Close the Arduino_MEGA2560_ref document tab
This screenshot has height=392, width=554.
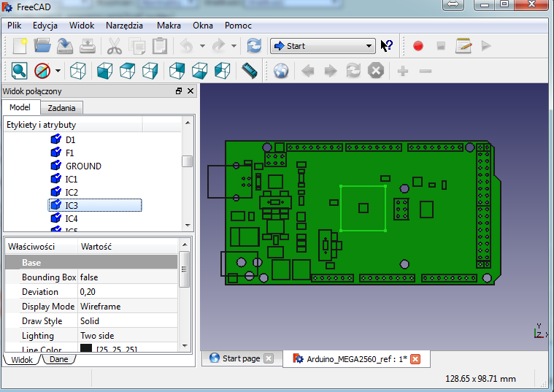[x=415, y=358]
